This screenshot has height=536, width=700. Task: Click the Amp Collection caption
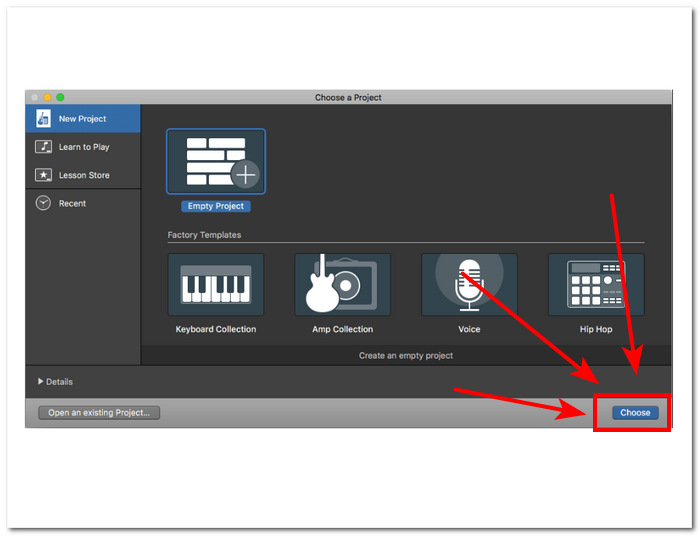[343, 329]
